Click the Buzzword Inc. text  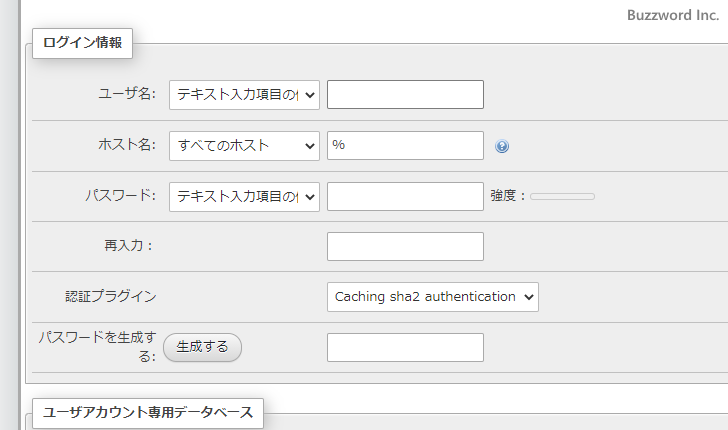[x=673, y=15]
